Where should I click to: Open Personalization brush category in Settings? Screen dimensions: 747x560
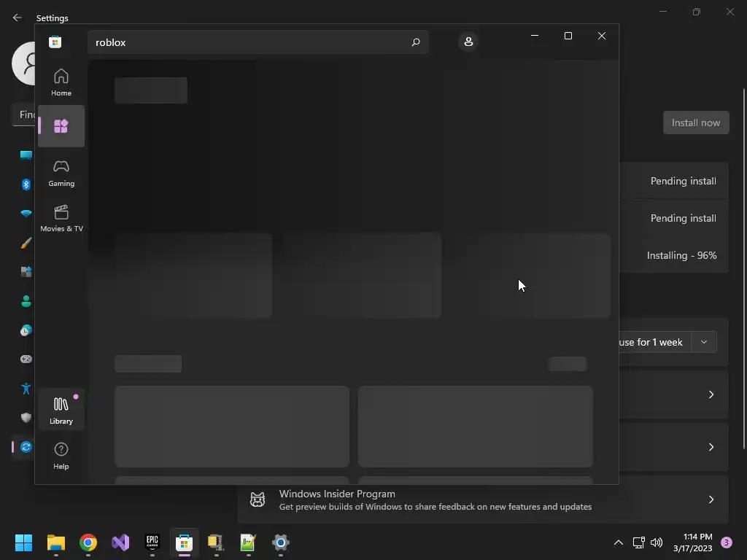[26, 243]
